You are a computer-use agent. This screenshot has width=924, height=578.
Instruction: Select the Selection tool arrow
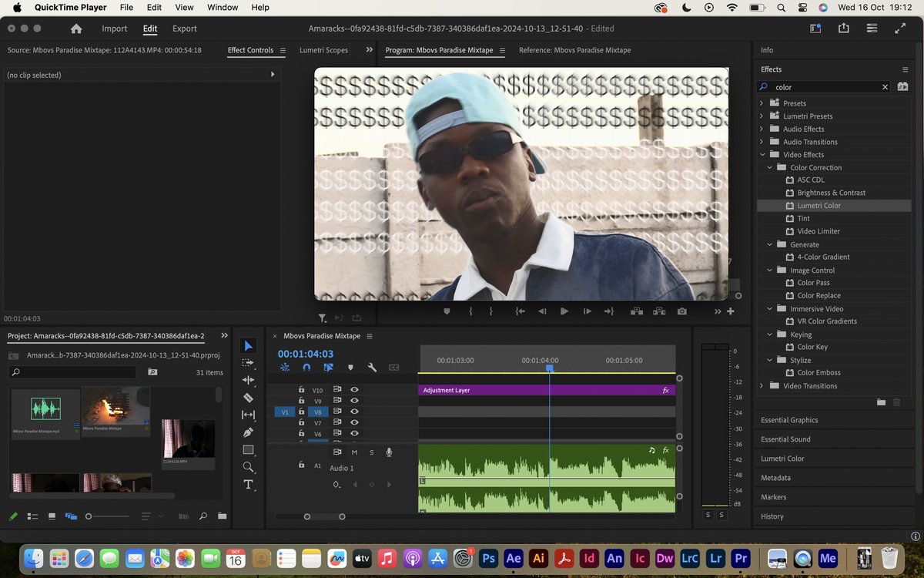[248, 347]
